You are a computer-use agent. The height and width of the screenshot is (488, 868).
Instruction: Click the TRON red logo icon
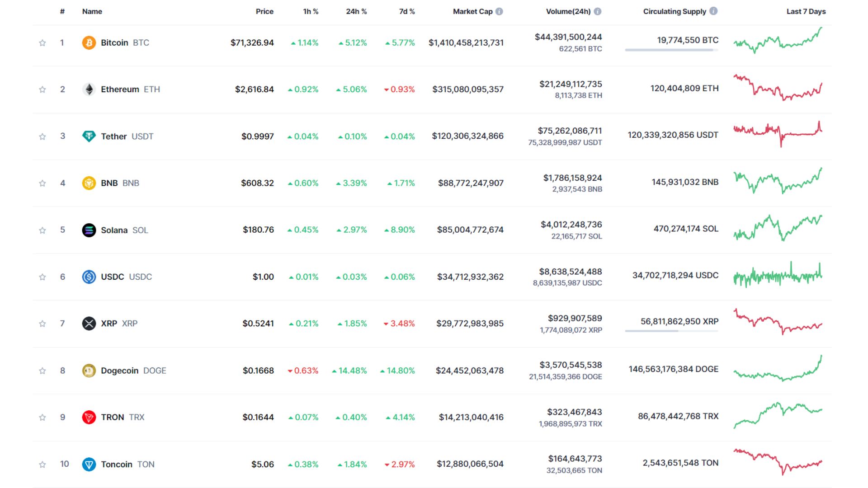pos(89,417)
